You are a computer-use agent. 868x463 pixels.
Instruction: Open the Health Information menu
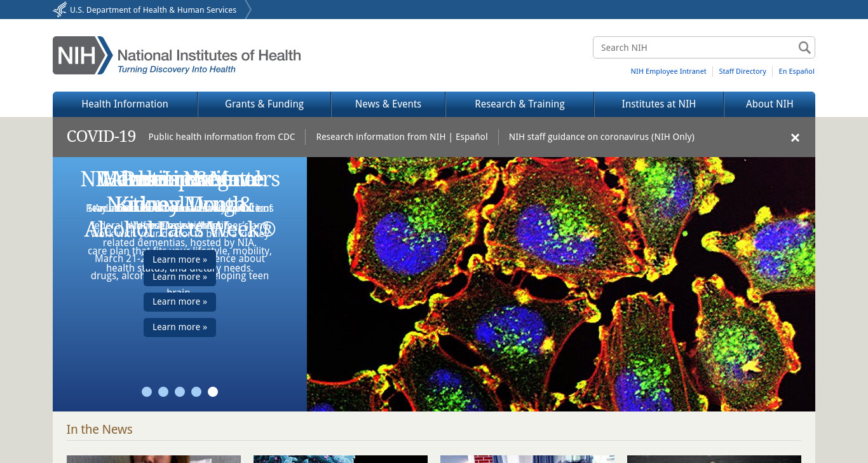(x=125, y=104)
